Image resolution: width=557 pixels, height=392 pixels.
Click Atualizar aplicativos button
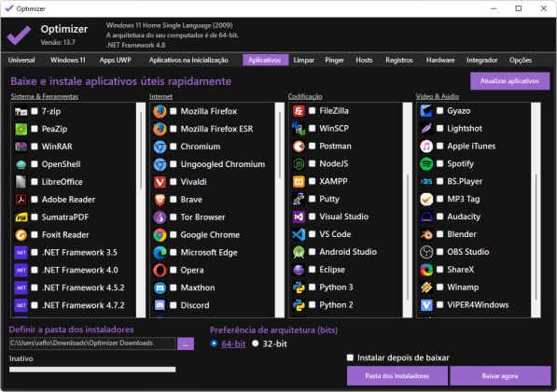pos(509,81)
